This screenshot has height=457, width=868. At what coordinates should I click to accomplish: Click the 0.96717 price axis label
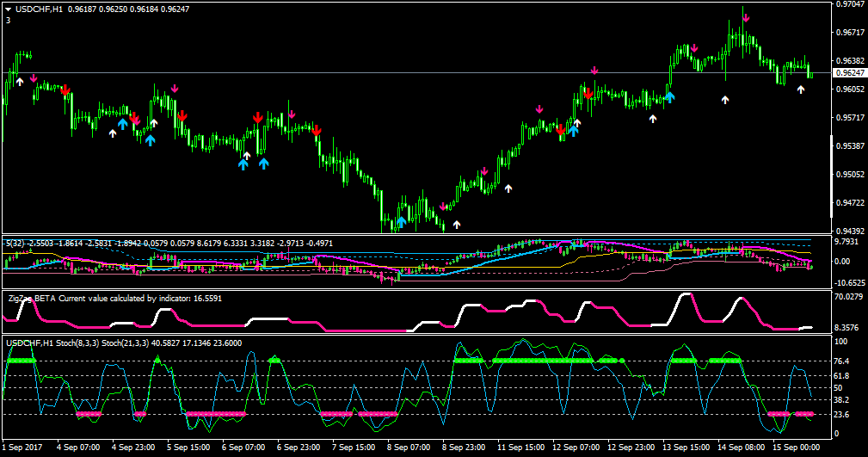[x=850, y=33]
